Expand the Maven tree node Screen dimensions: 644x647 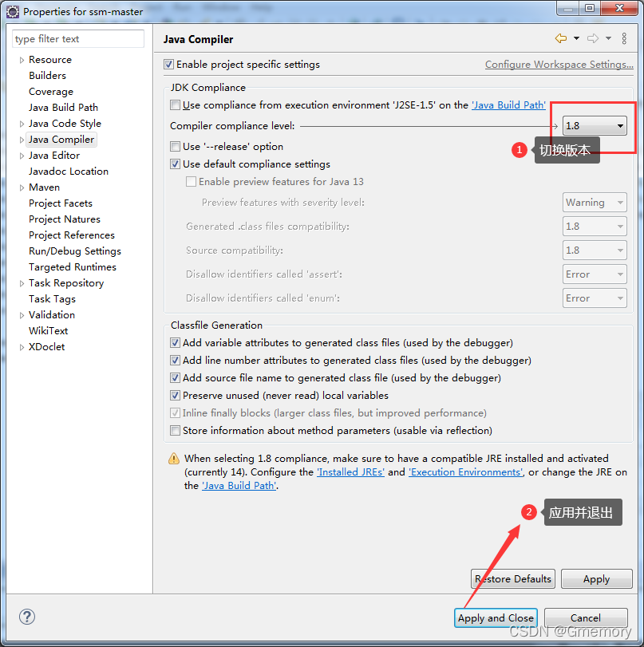tap(21, 187)
